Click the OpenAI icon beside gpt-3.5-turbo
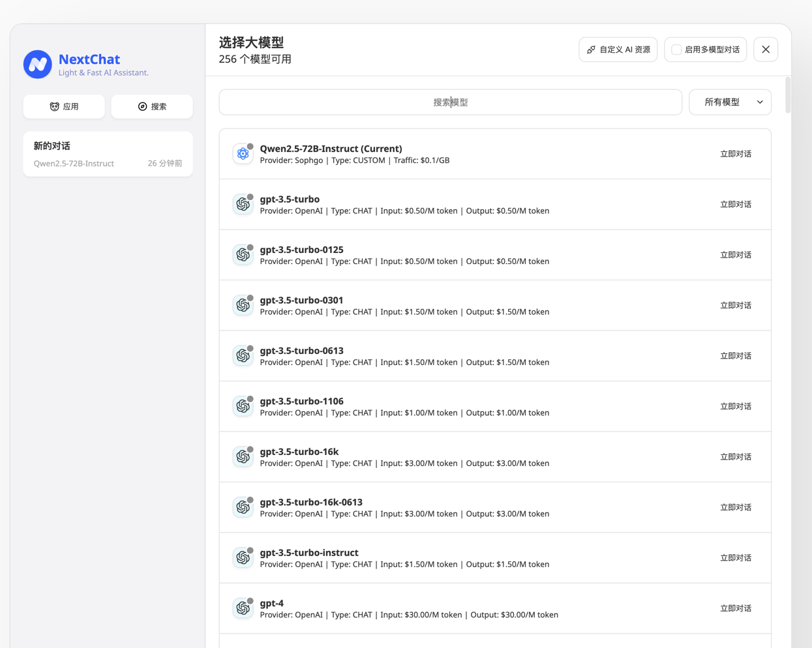Image resolution: width=812 pixels, height=648 pixels. [243, 204]
